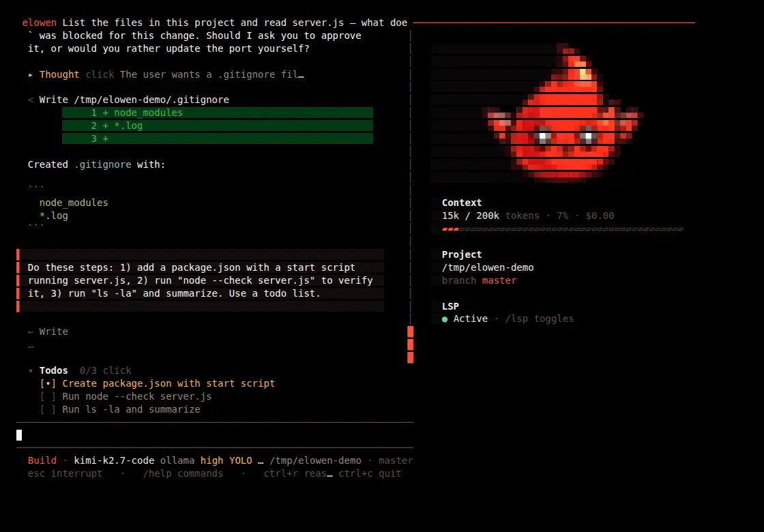
Task: Click the context token usage progress bar
Action: [562, 229]
